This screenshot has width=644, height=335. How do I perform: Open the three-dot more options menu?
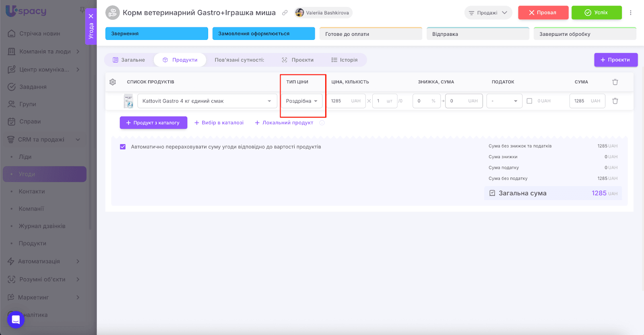631,13
